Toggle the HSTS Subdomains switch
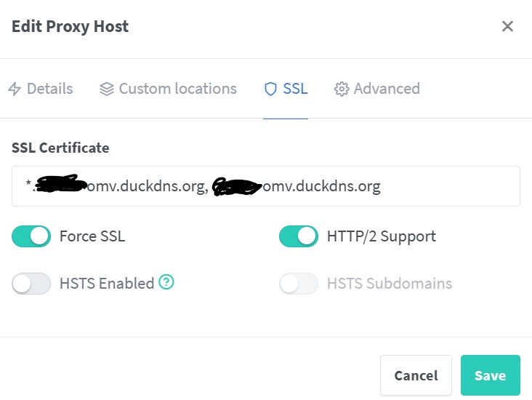Screen dimensions: 532x400 299,284
